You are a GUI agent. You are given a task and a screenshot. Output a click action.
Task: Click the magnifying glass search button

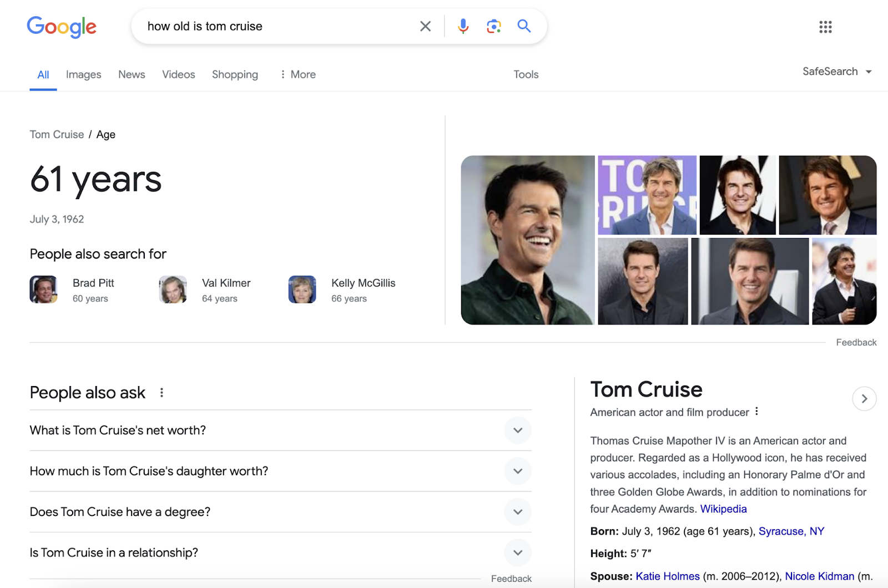tap(524, 26)
